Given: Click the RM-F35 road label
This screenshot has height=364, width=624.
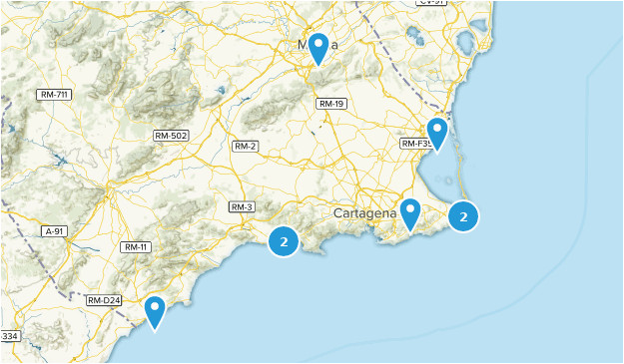Looking at the screenshot, I should 416,144.
